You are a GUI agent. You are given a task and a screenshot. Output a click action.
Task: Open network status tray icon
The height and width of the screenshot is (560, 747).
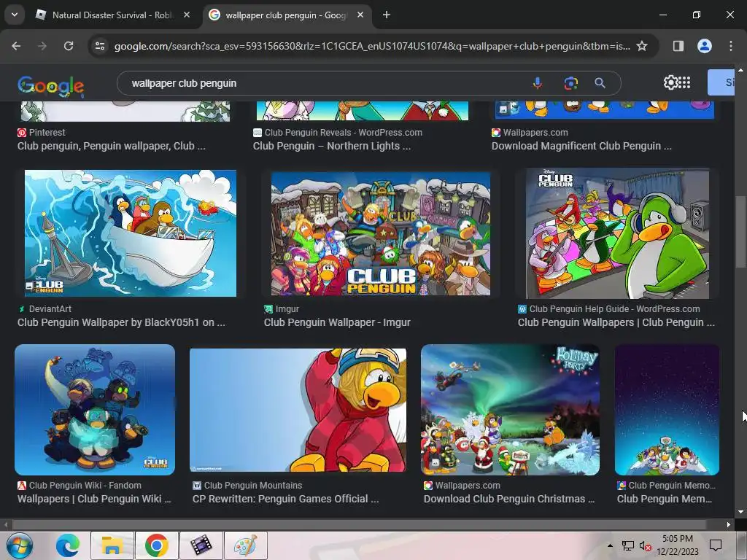tap(628, 545)
